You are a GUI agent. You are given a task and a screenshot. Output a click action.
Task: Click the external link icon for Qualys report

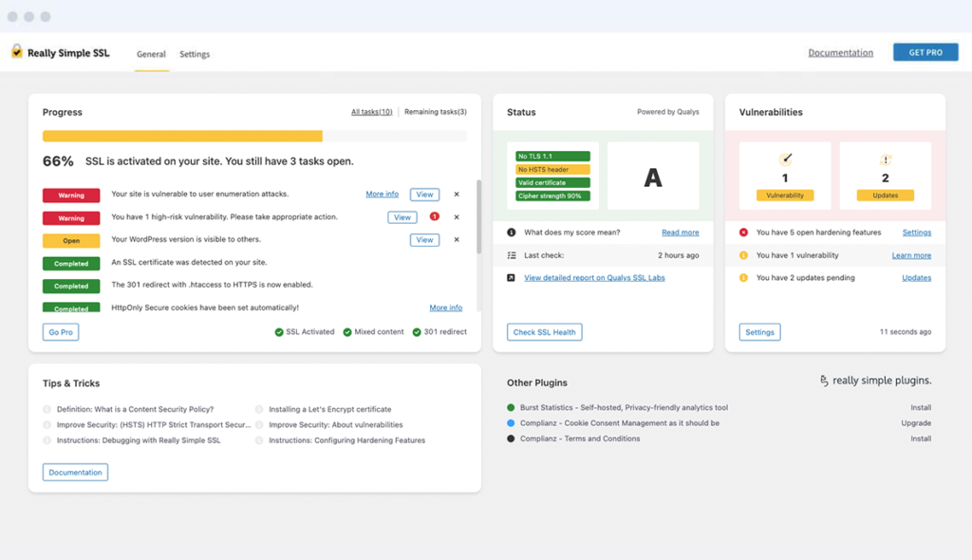(x=512, y=278)
